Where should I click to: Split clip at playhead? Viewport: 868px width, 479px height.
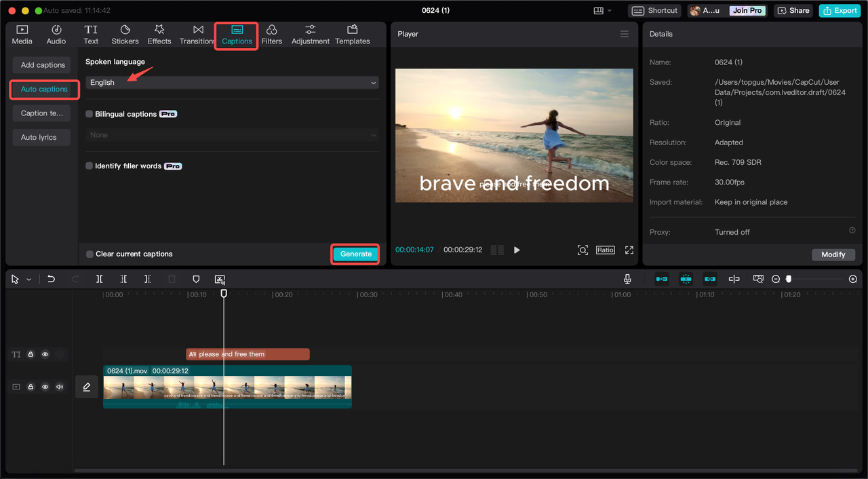click(99, 279)
